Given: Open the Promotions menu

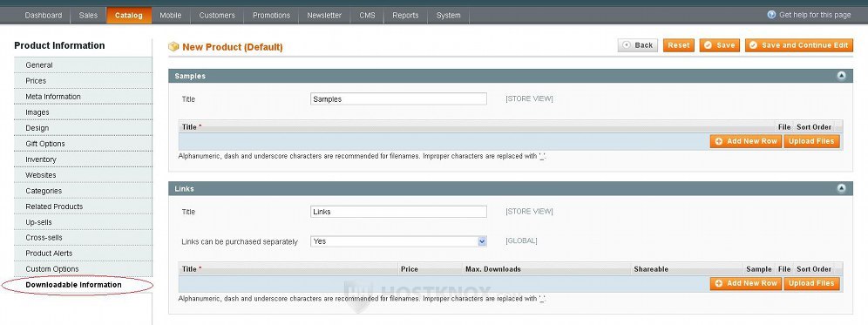Looking at the screenshot, I should pyautogui.click(x=271, y=16).
